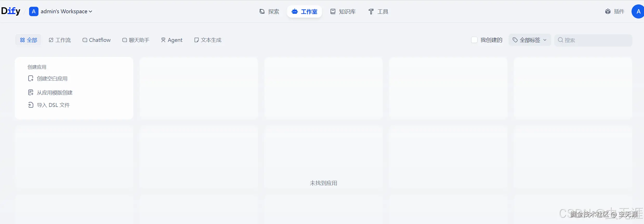
Task: Click the create from template icon
Action: point(31,92)
